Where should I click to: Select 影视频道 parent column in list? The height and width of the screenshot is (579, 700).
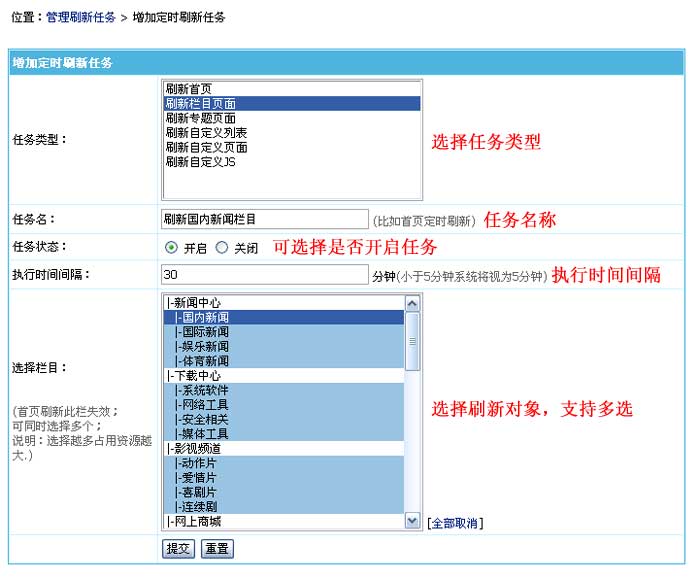pyautogui.click(x=195, y=449)
